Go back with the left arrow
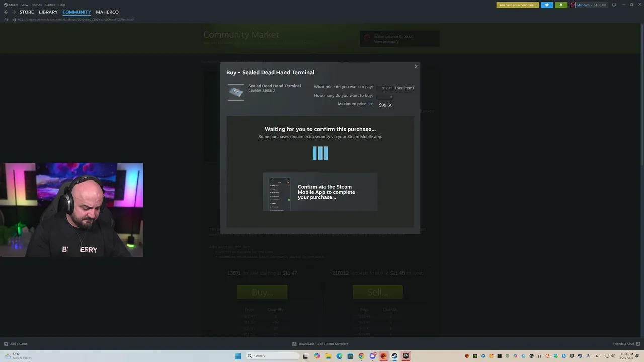 6,12
